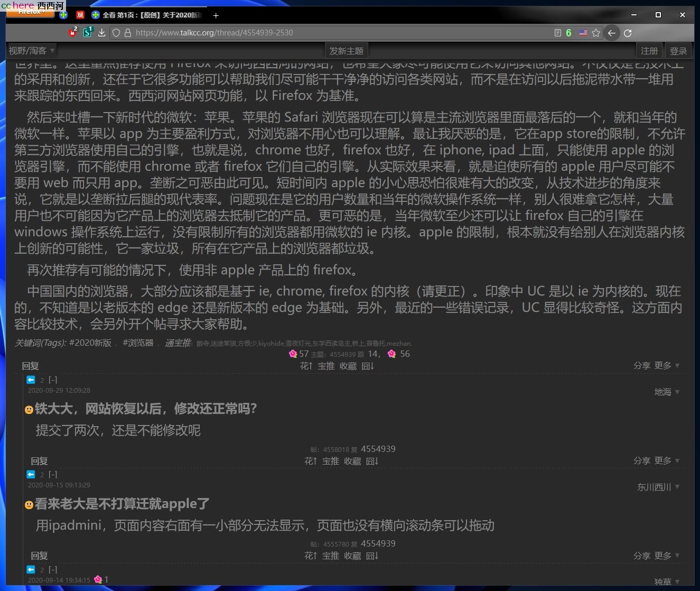Image resolution: width=700 pixels, height=591 pixels.
Task: Open the reply titled 铁大大，网站恢复以后，修改还正常吗?
Action: pos(146,409)
